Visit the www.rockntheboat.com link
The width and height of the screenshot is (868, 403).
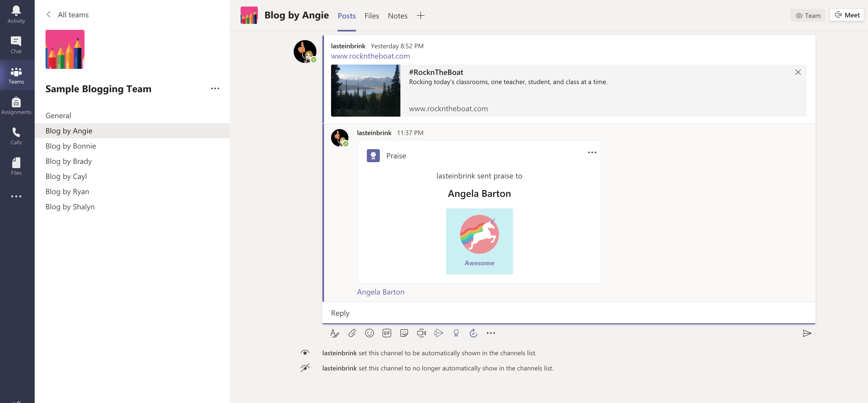[x=370, y=56]
